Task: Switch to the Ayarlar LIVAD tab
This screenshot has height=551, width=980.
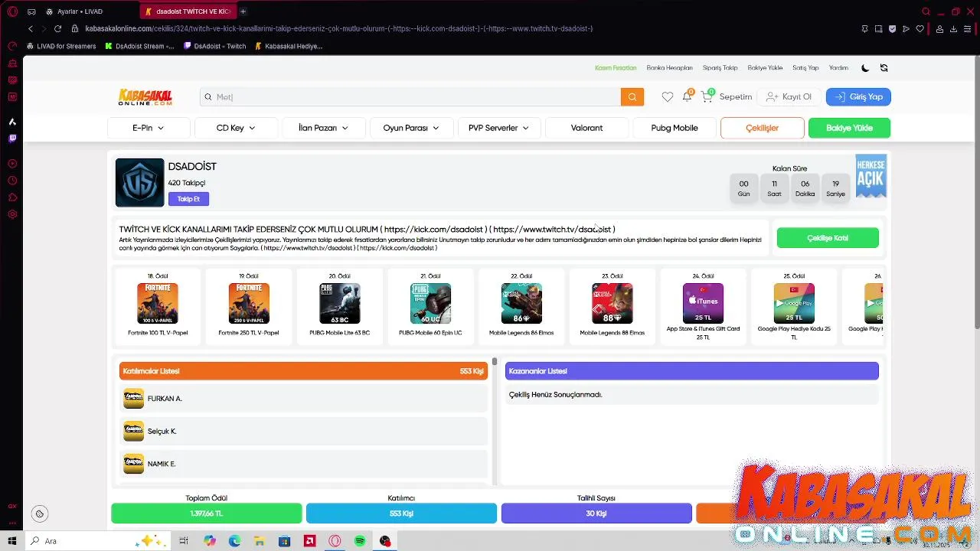Action: (x=80, y=11)
